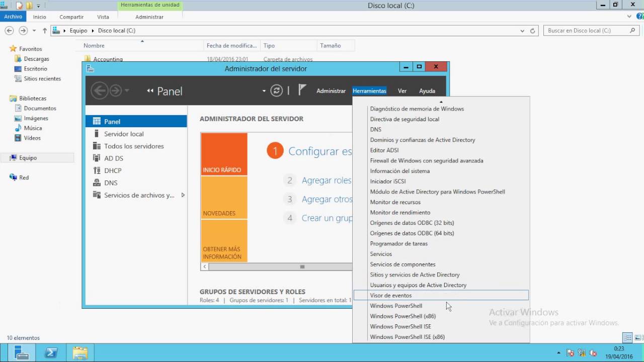The width and height of the screenshot is (644, 362).
Task: Open the address bar history dropdown
Action: click(522, 31)
